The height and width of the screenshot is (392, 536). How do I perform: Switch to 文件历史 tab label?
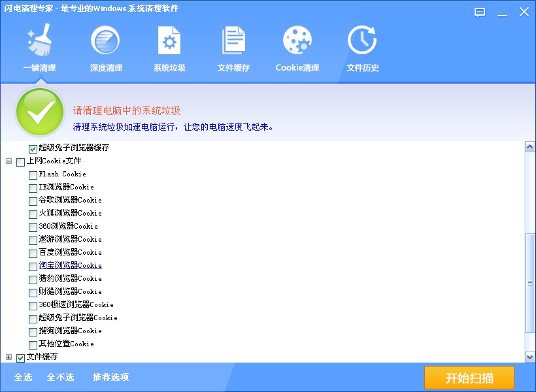[363, 68]
